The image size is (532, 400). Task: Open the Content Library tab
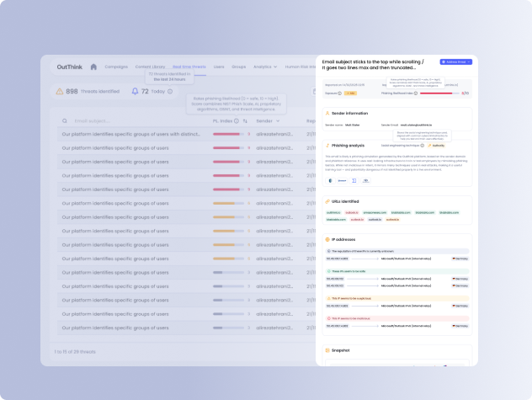point(150,67)
